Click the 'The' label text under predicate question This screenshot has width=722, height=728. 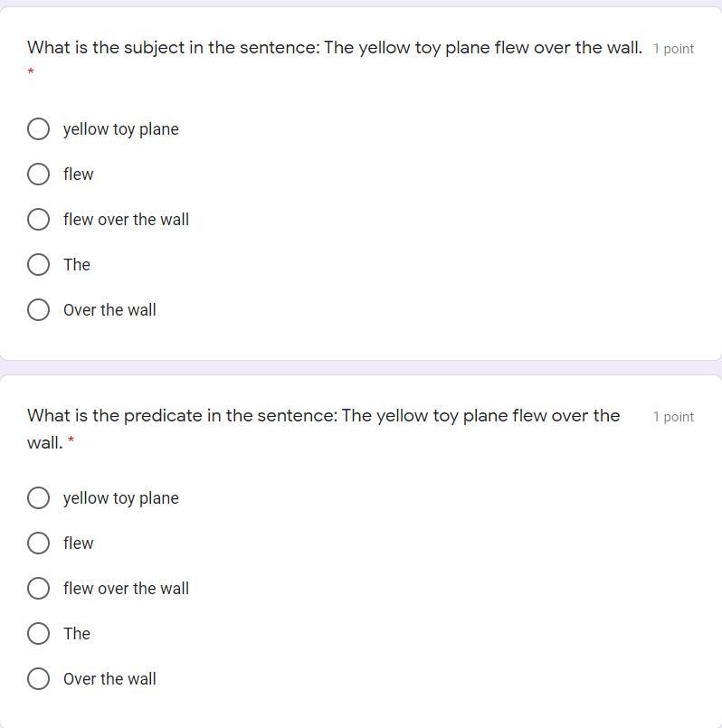[77, 634]
